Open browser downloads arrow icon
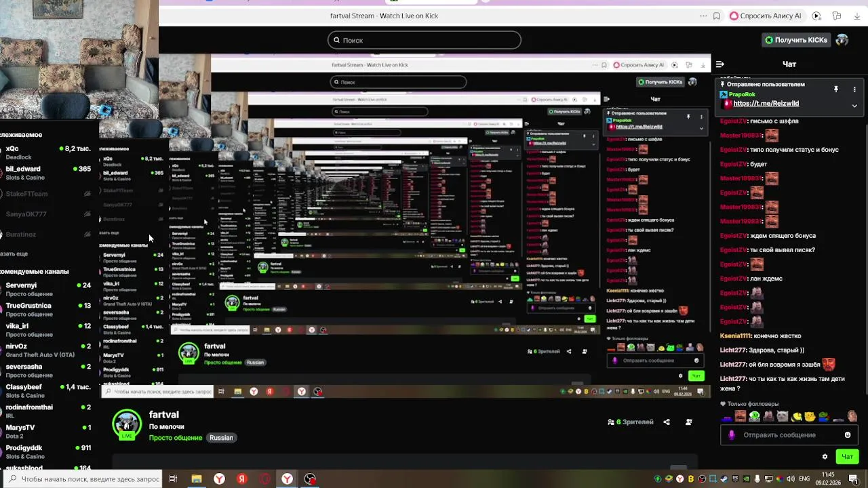This screenshot has width=868, height=488. 856,16
